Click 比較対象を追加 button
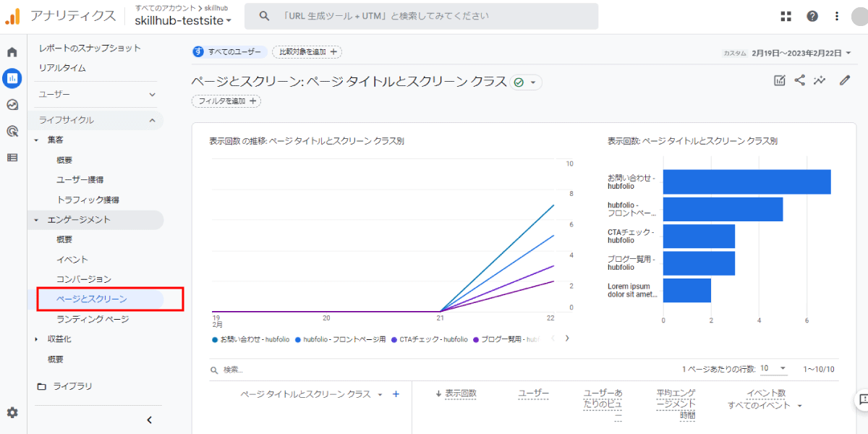This screenshot has width=868, height=434. pyautogui.click(x=307, y=52)
